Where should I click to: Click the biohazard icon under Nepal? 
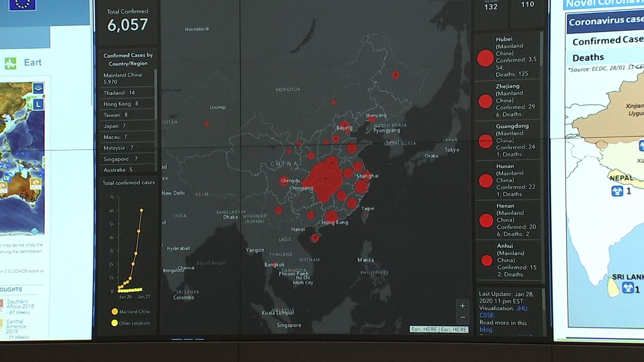[617, 191]
